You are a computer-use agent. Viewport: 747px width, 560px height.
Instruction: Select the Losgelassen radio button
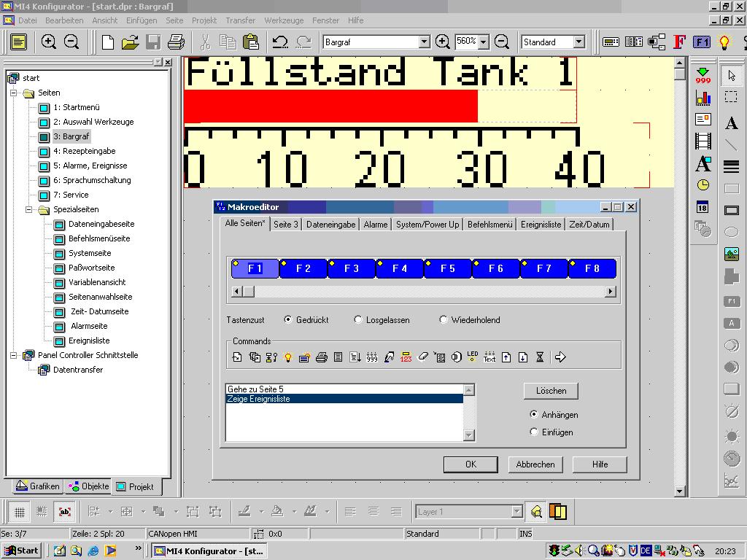(357, 319)
